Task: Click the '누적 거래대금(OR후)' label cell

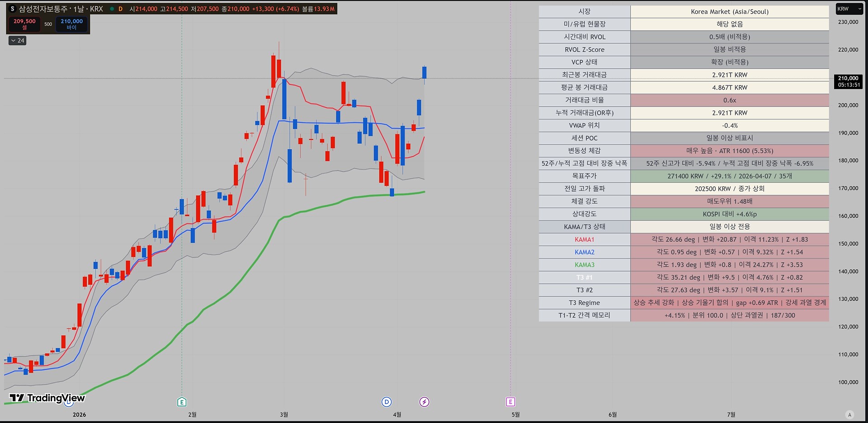Action: (585, 113)
